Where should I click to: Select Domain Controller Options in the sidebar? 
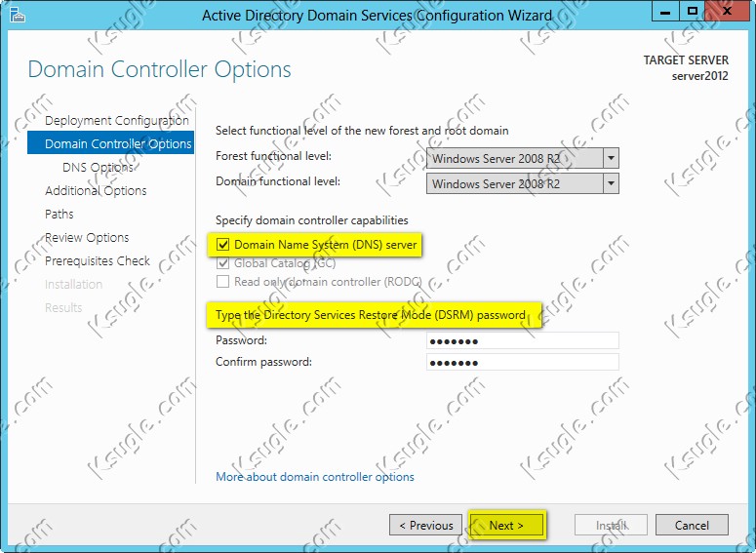pos(111,143)
